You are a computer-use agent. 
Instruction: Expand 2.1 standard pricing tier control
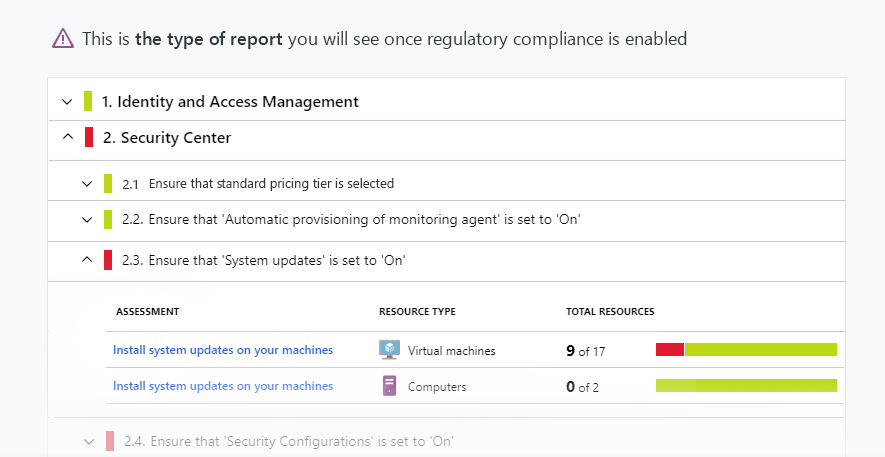pyautogui.click(x=87, y=184)
